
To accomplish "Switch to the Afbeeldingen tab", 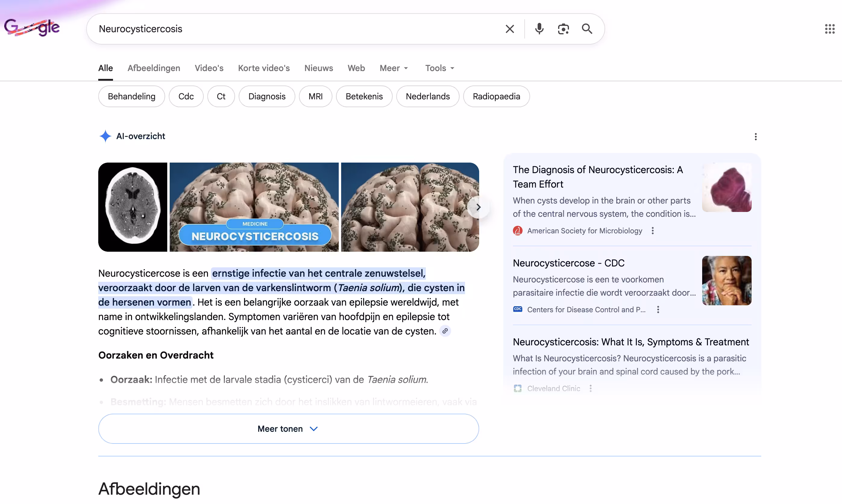I will (x=154, y=68).
